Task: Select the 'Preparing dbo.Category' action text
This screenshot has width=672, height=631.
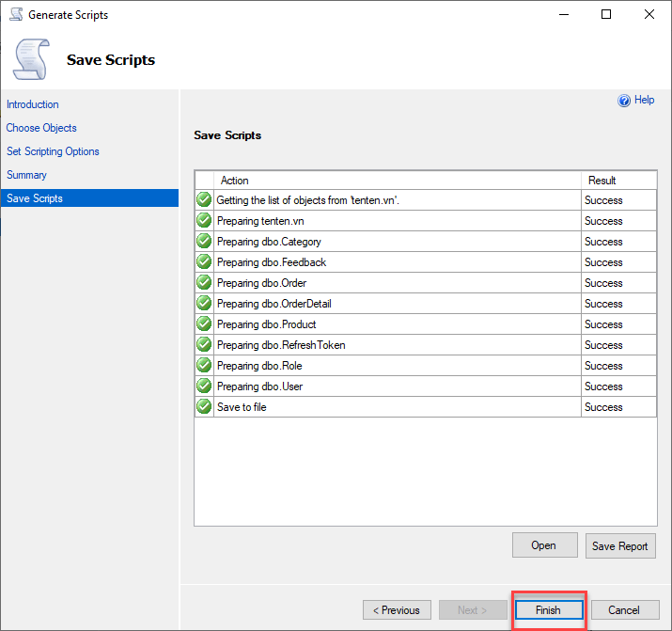Action: [269, 242]
